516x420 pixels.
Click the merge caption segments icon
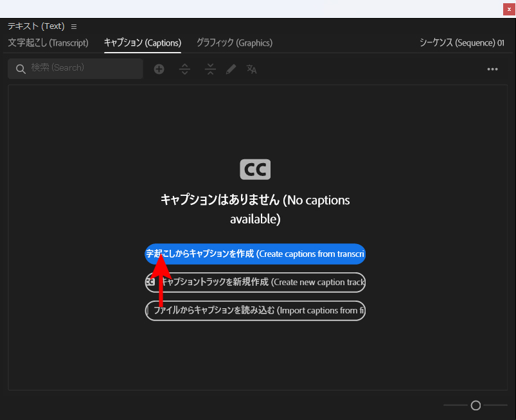tap(210, 69)
